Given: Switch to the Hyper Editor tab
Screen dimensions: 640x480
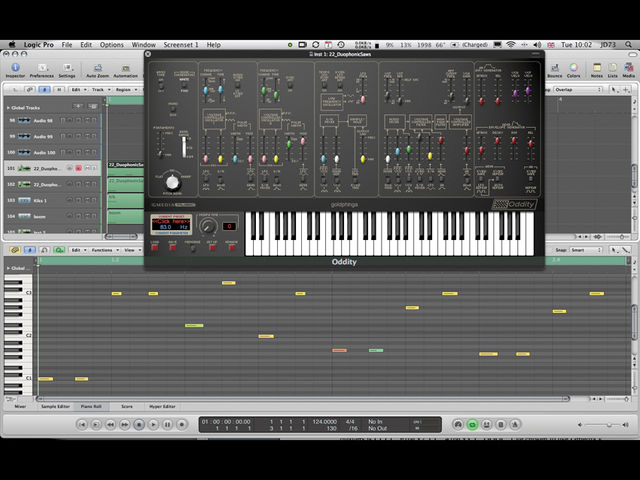Looking at the screenshot, I should pos(162,407).
